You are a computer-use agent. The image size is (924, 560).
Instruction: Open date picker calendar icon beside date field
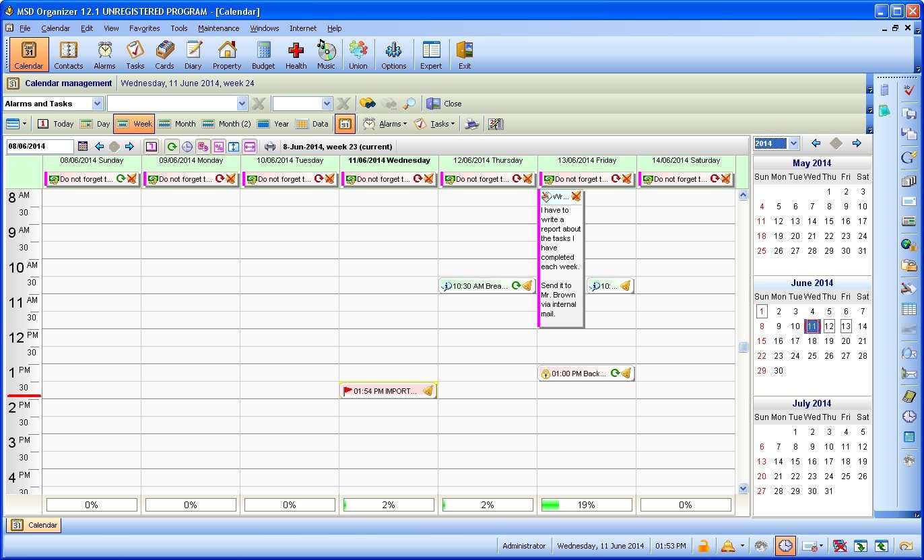point(83,146)
